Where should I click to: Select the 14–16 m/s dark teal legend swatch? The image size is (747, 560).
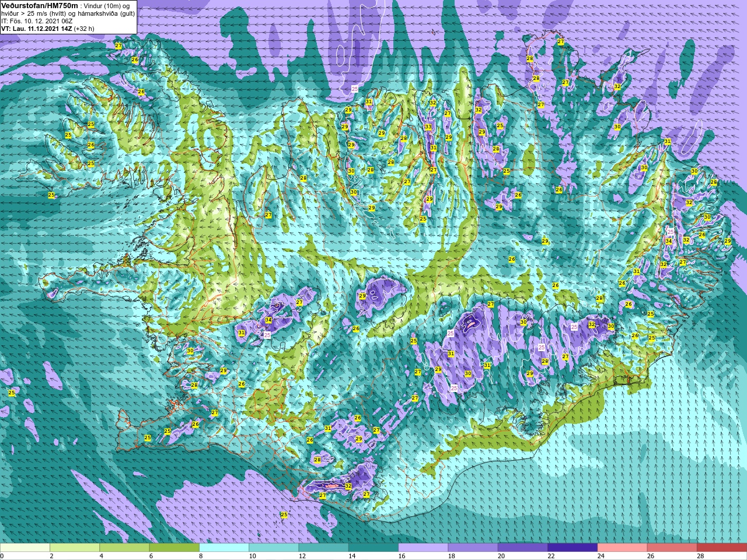coord(373,548)
